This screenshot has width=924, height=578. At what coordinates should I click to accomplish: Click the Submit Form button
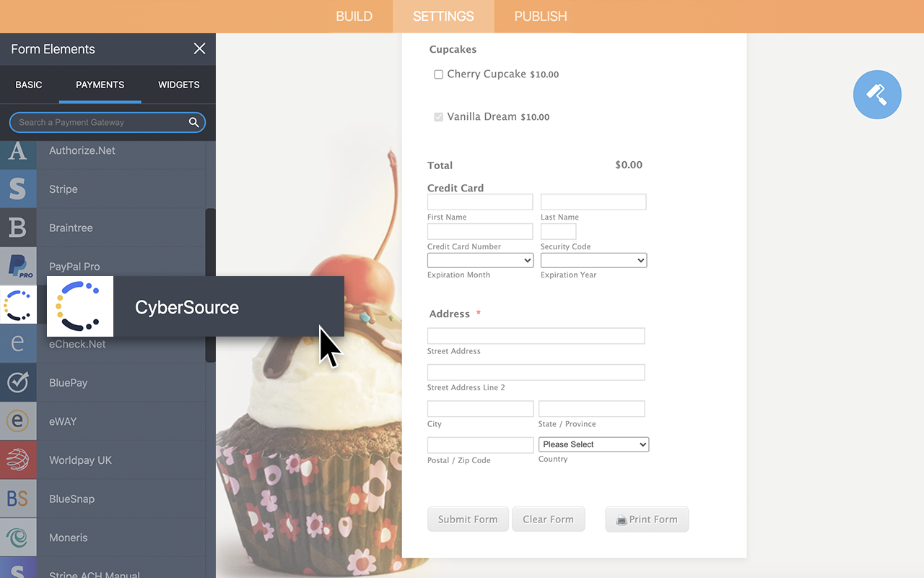tap(468, 519)
